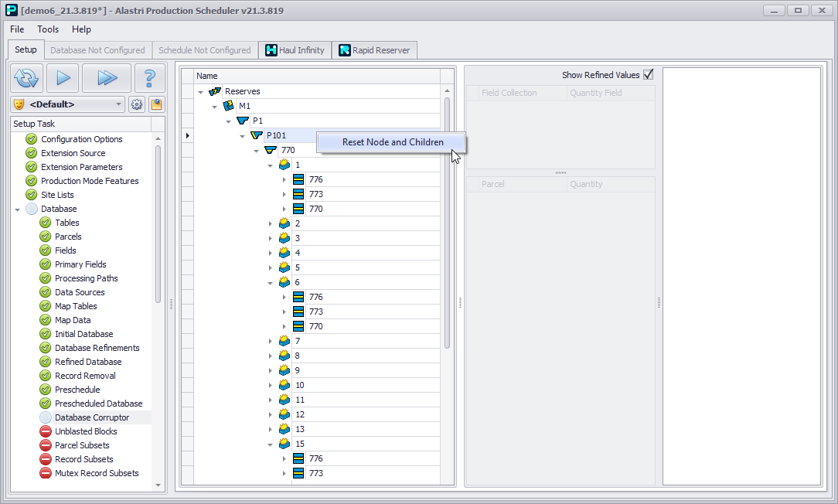
Task: Open the Tools menu
Action: (48, 29)
